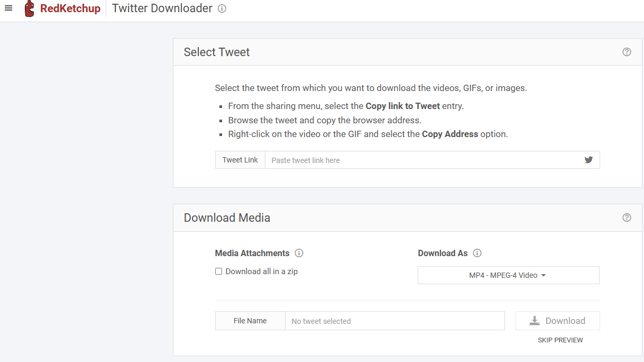Click the RedKetchup bottle logo icon
Screen dimensions: 644x362
pyautogui.click(x=30, y=8)
